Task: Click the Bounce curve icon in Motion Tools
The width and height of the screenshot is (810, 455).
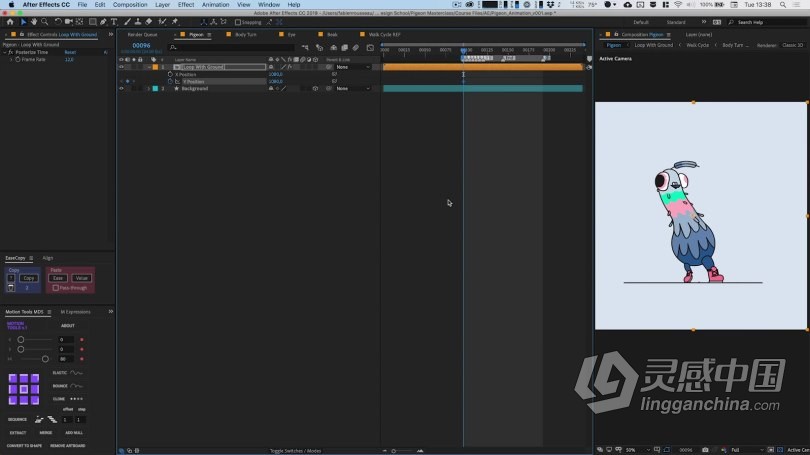Action: 76,386
